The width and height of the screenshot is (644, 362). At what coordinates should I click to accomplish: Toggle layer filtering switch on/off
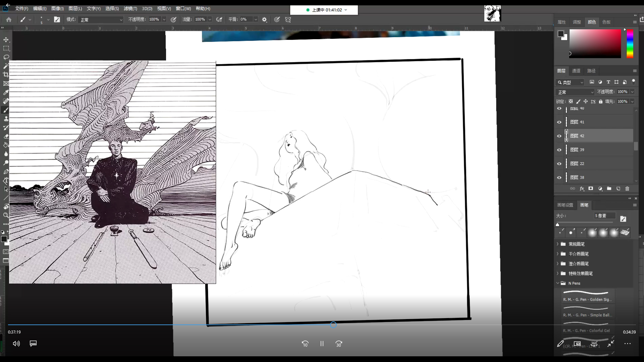tap(633, 81)
